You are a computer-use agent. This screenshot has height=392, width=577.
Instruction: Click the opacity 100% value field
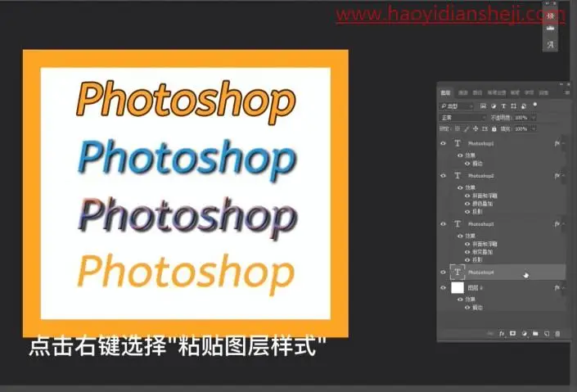[521, 118]
